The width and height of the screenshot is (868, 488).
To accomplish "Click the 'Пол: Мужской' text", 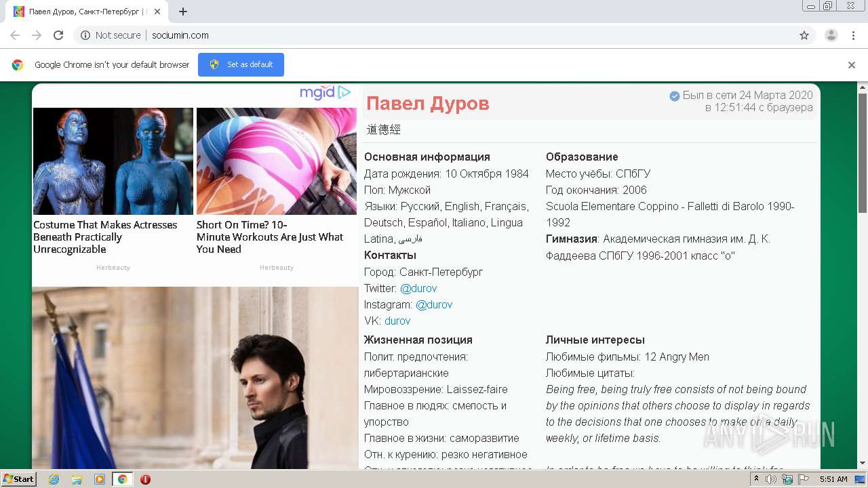I will [397, 190].
